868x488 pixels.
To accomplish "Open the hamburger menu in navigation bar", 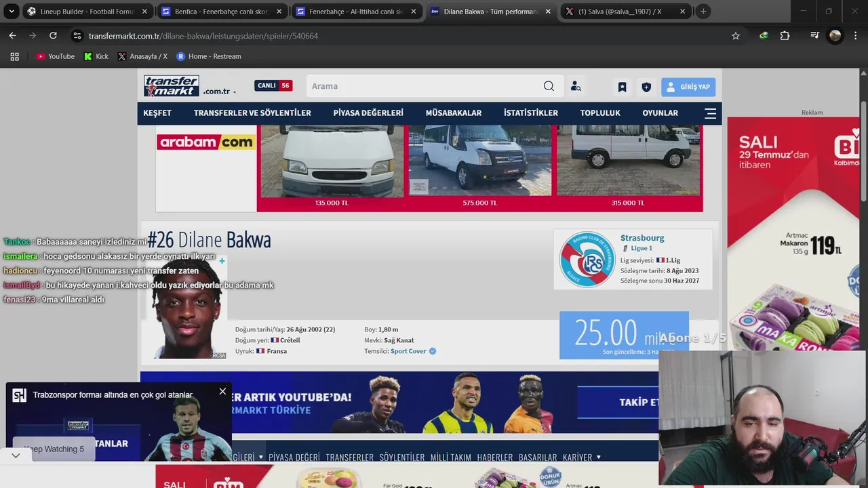I will (x=710, y=113).
